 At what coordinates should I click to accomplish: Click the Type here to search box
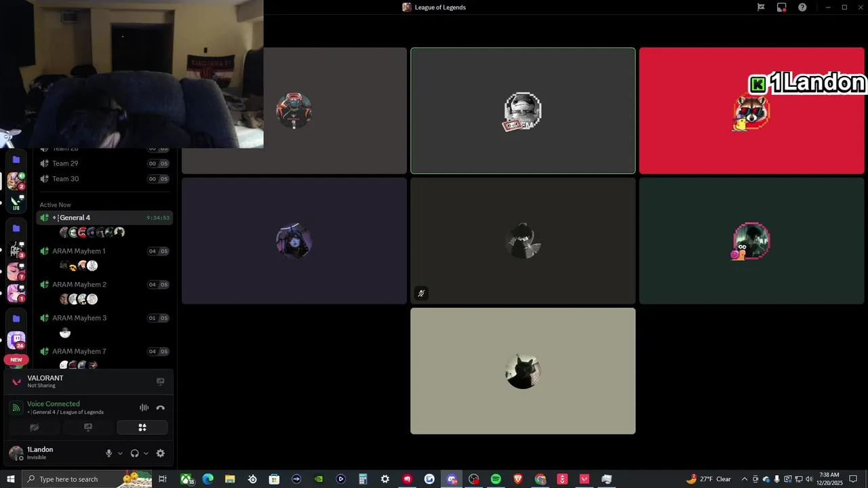tap(88, 479)
